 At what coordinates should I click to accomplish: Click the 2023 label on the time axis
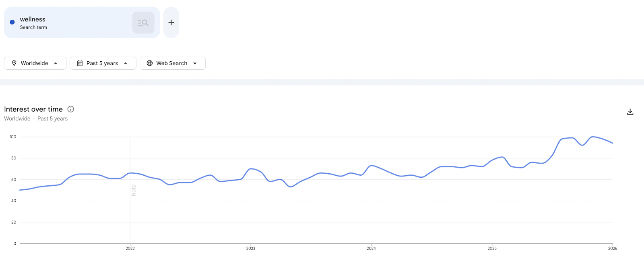(x=250, y=249)
